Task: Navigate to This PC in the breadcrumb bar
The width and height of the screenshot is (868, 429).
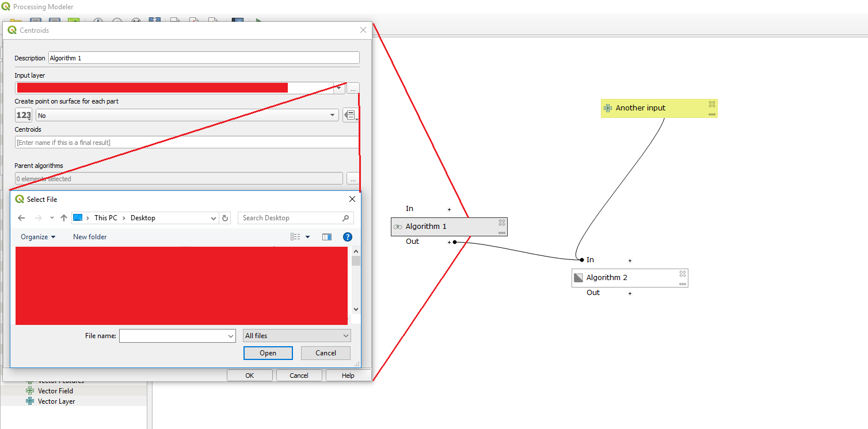Action: click(106, 217)
